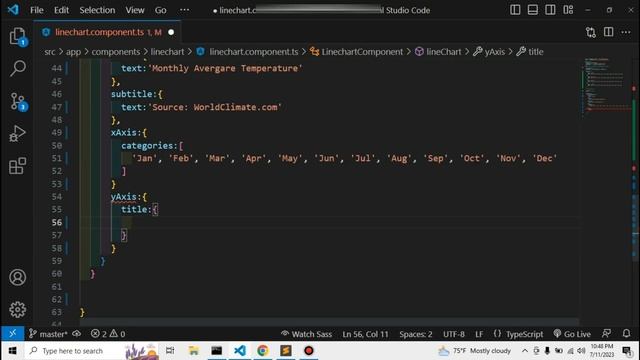Click 'src' in the breadcrumb

coord(49,52)
